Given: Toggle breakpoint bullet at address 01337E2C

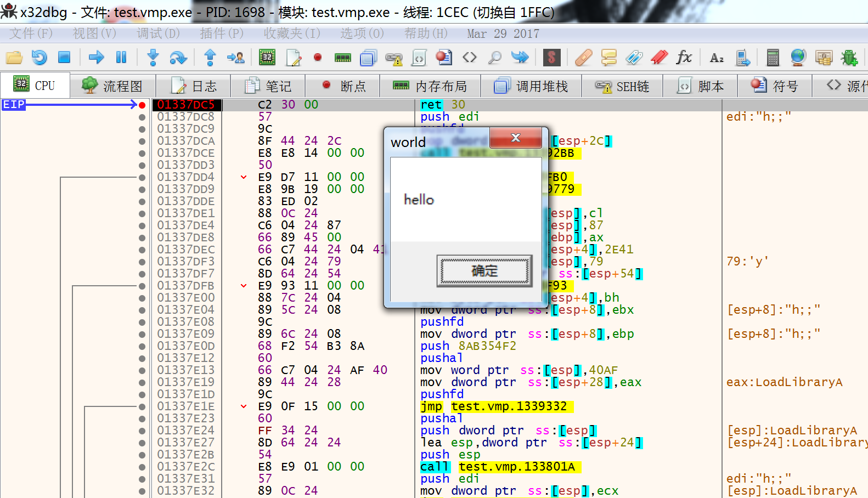Looking at the screenshot, I should tap(142, 467).
